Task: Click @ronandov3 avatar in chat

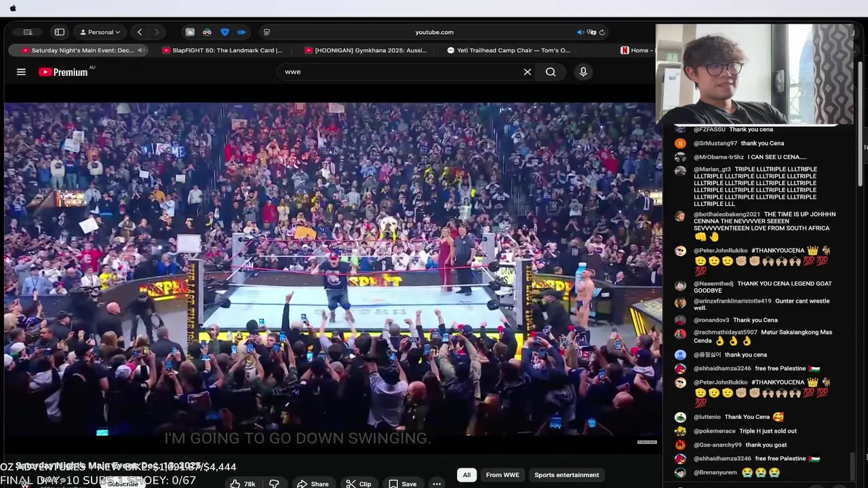Action: click(x=680, y=321)
